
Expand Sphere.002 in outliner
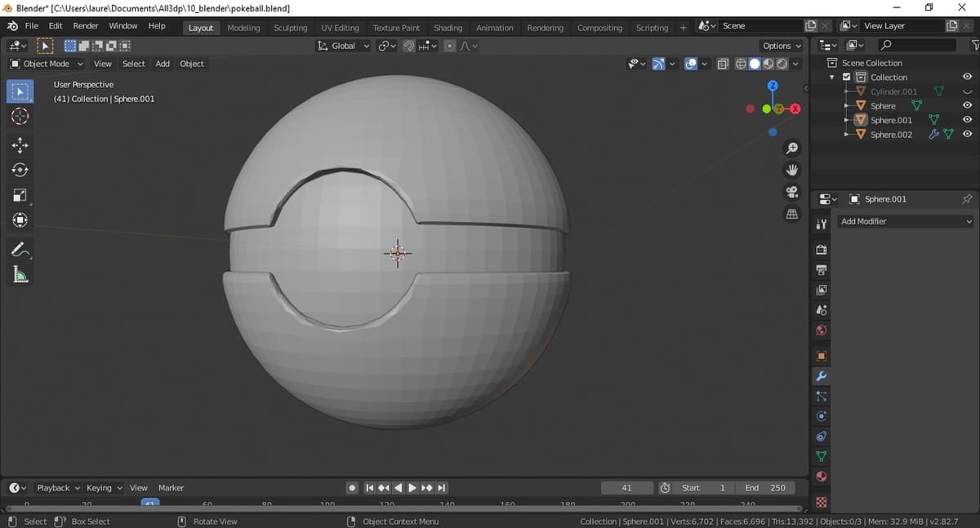(847, 135)
